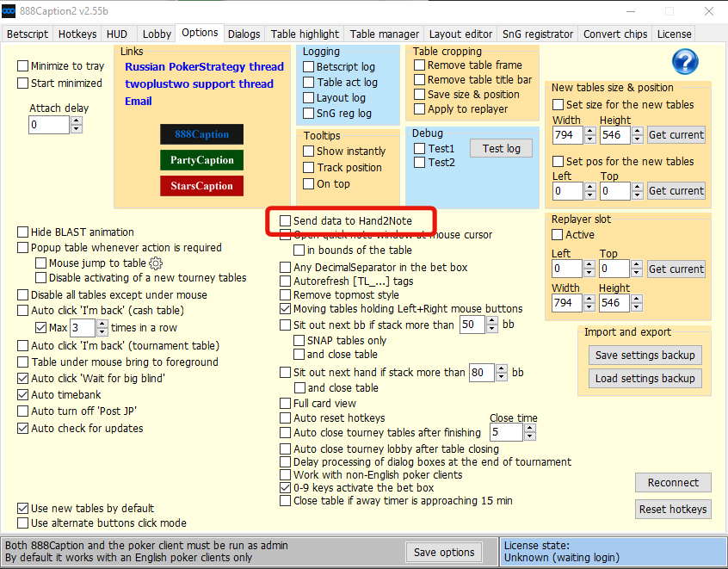Click Save settings backup button
728x569 pixels.
pos(645,356)
